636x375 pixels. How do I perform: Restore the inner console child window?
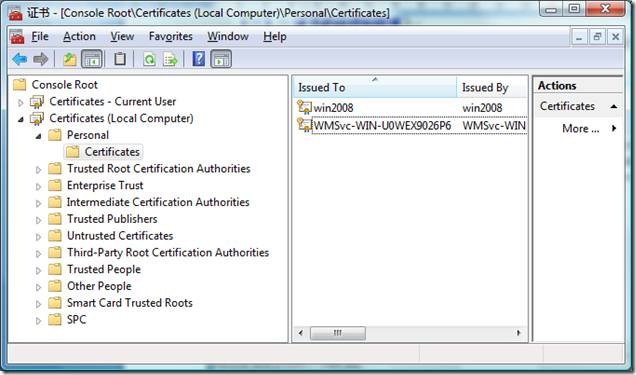[597, 37]
